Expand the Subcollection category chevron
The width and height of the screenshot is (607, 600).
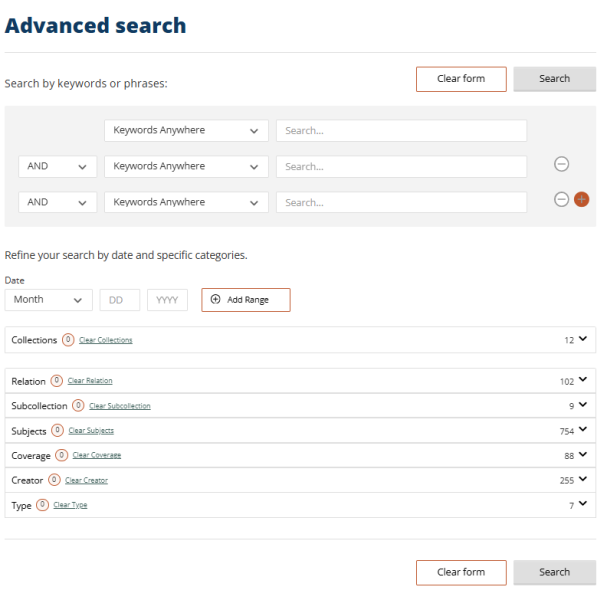[x=583, y=405]
